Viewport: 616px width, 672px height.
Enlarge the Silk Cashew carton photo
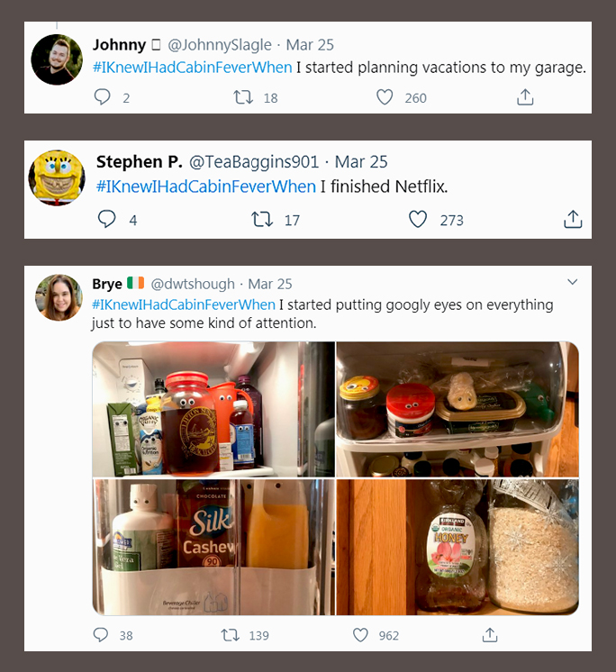[213, 547]
